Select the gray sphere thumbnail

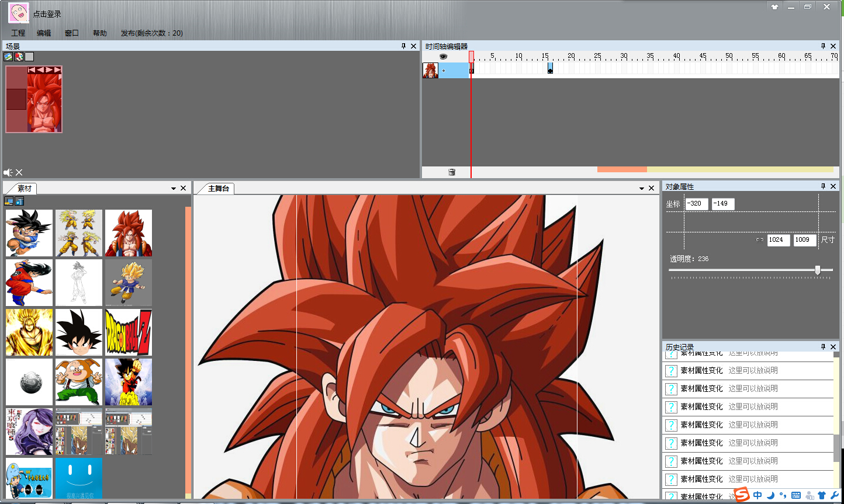pyautogui.click(x=29, y=382)
